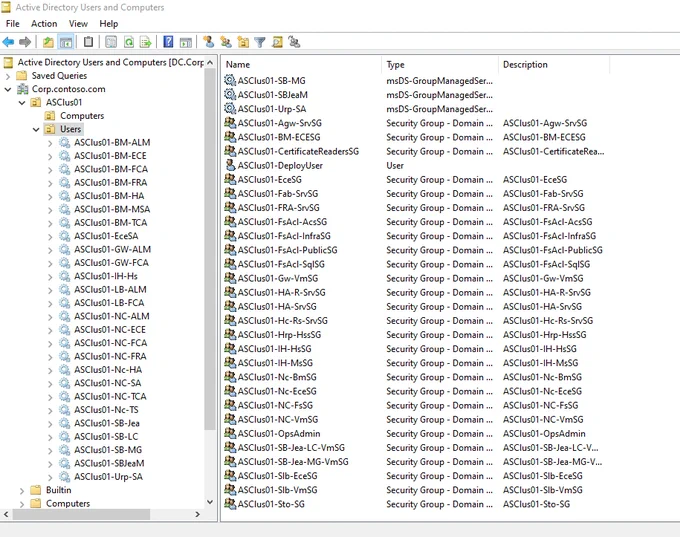Click the add to group toolbar icon

[294, 42]
